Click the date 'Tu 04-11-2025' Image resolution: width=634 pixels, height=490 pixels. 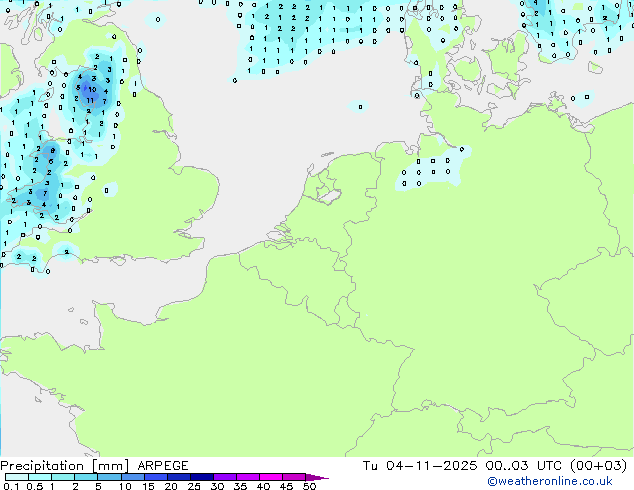[420, 466]
